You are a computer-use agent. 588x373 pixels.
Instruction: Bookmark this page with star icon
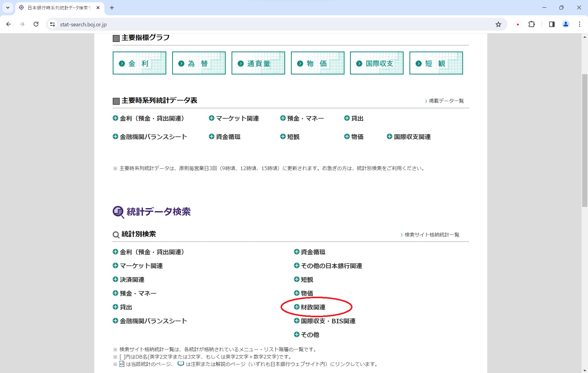point(498,25)
